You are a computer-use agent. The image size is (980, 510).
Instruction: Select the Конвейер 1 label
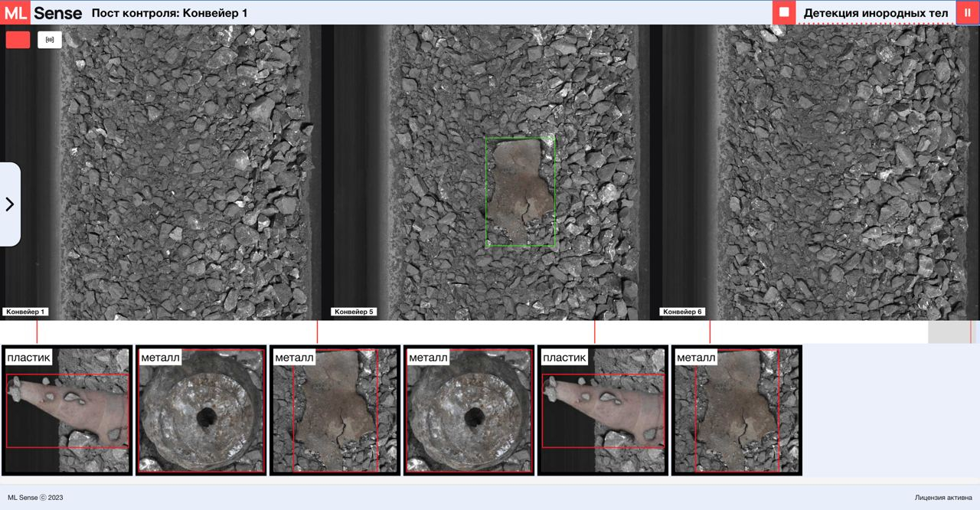tap(25, 312)
